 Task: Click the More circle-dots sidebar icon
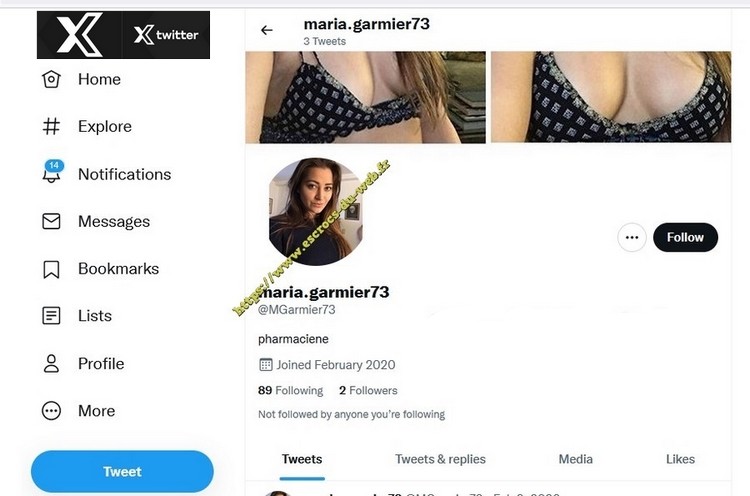click(x=51, y=411)
